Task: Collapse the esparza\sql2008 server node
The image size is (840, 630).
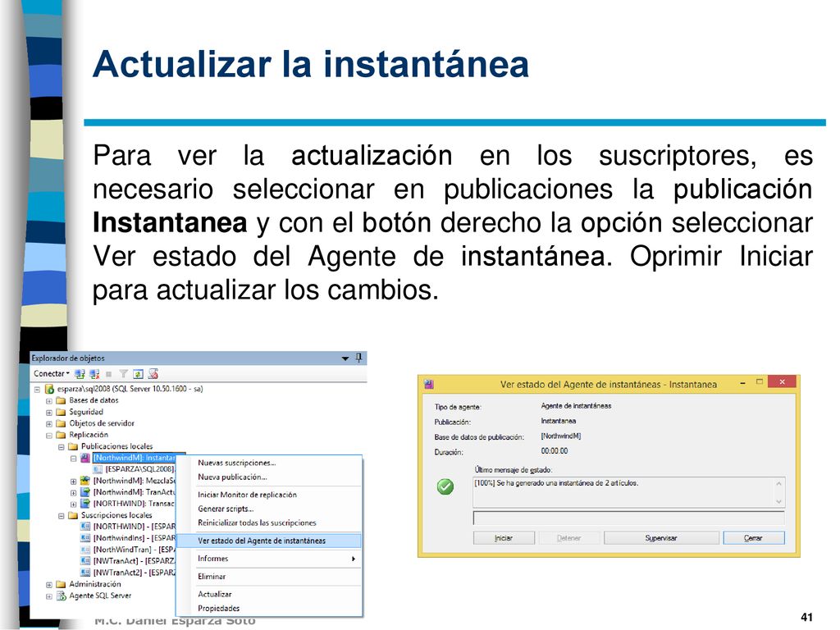Action: (x=37, y=390)
